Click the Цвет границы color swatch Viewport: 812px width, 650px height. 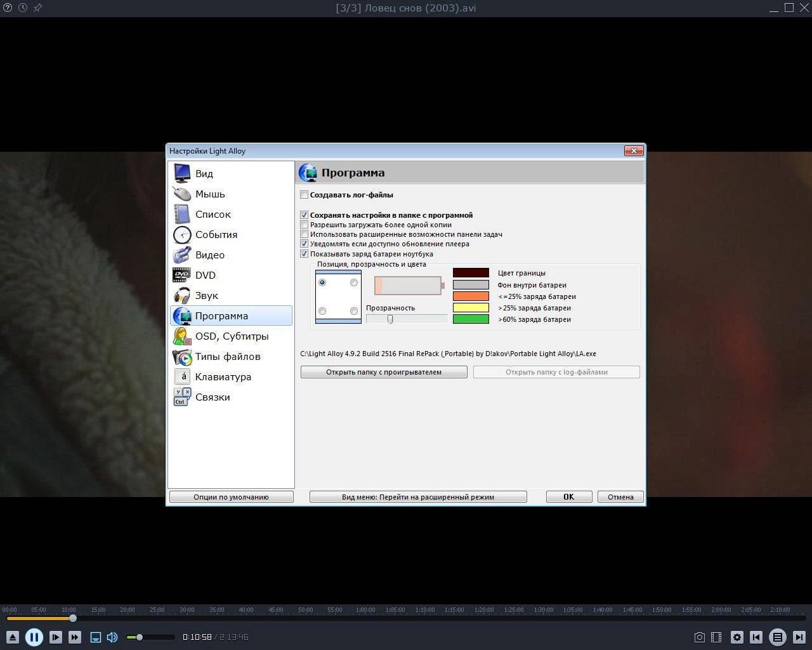tap(471, 273)
